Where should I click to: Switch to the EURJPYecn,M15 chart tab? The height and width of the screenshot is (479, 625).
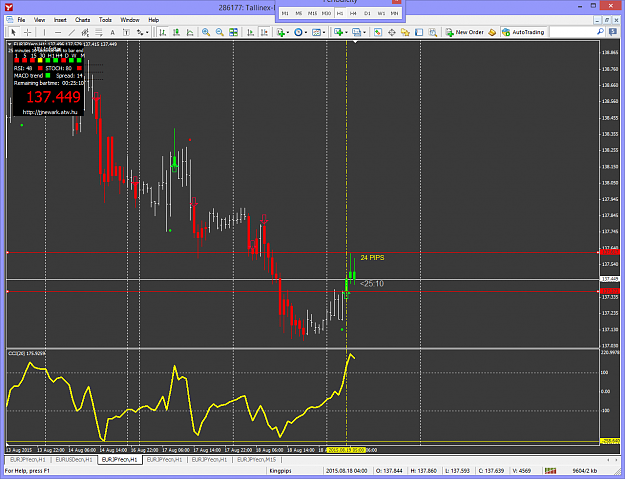[257, 460]
